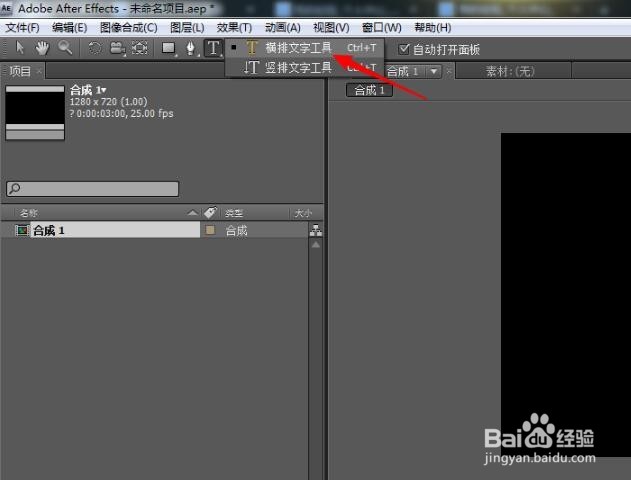Select the 合成 1 item in project list
Image resolution: width=631 pixels, height=480 pixels.
pyautogui.click(x=115, y=230)
